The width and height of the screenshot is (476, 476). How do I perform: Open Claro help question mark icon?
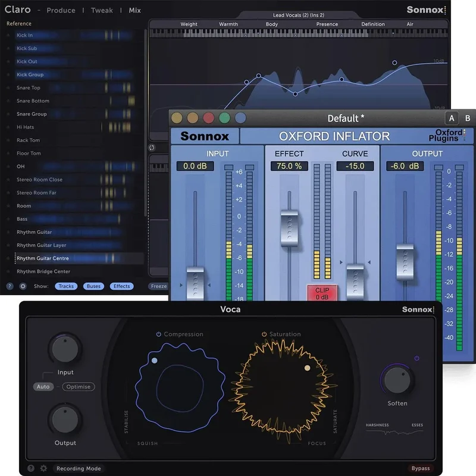point(10,286)
